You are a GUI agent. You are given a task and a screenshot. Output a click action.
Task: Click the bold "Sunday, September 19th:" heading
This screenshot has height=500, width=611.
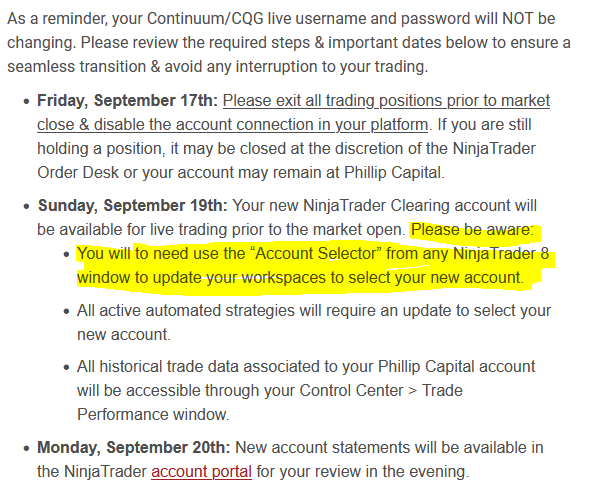pos(132,206)
